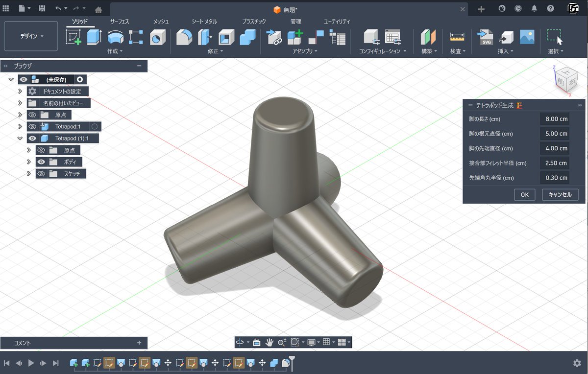
Task: Select the Create Sketch tool
Action: 73,37
